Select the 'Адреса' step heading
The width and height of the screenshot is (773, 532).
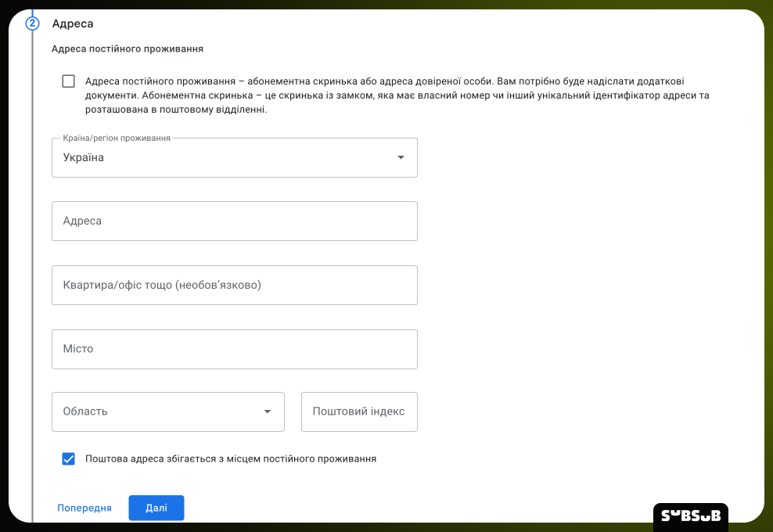(x=73, y=23)
